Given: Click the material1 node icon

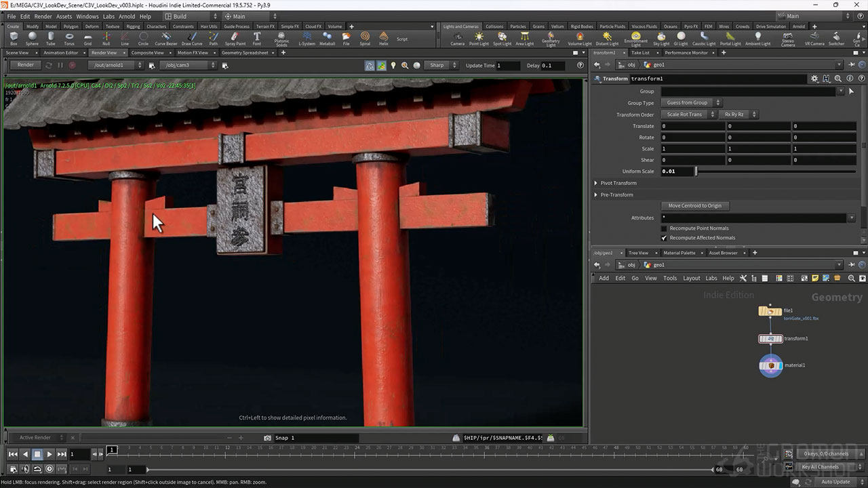Looking at the screenshot, I should 770,365.
